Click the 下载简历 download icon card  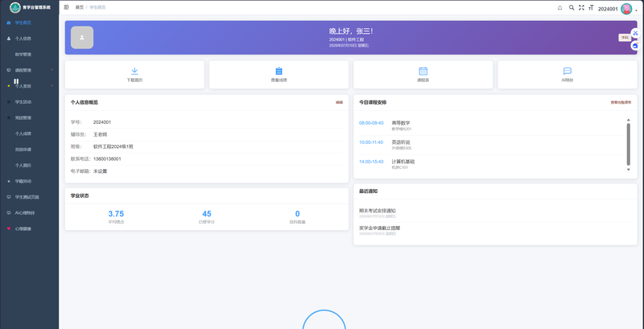[x=134, y=75]
